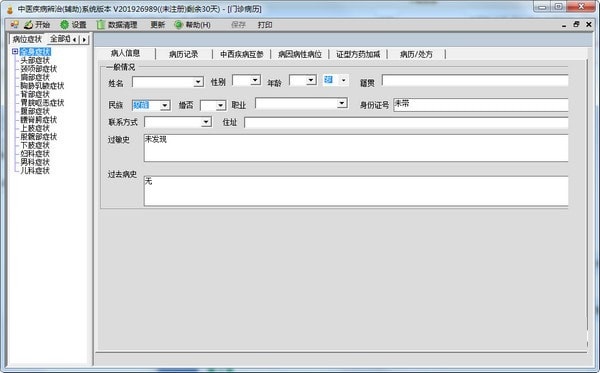Open 设置 settings gear icon
Screen dimensions: 600x373
click(64, 25)
